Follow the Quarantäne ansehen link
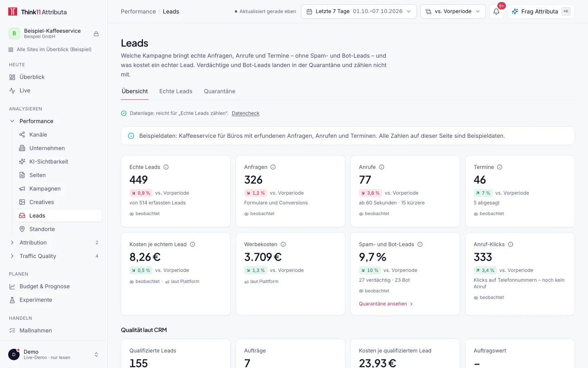Image resolution: width=588 pixels, height=368 pixels. click(386, 304)
